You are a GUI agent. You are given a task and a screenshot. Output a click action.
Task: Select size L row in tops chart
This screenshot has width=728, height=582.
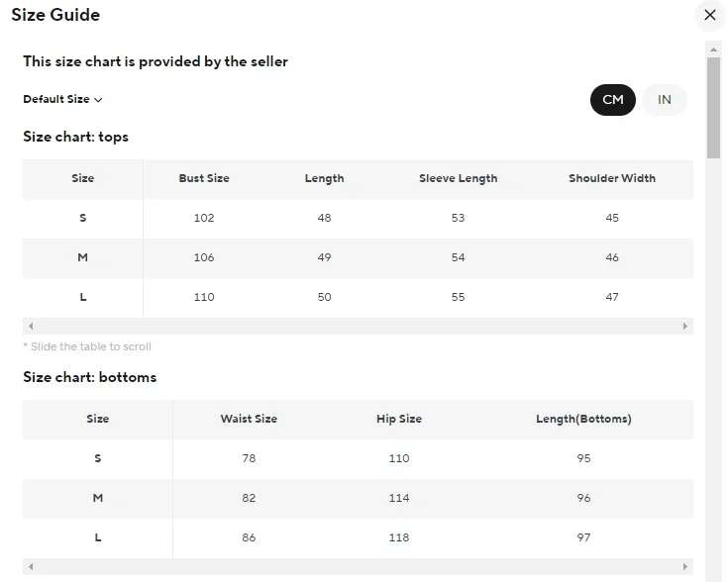(x=83, y=297)
